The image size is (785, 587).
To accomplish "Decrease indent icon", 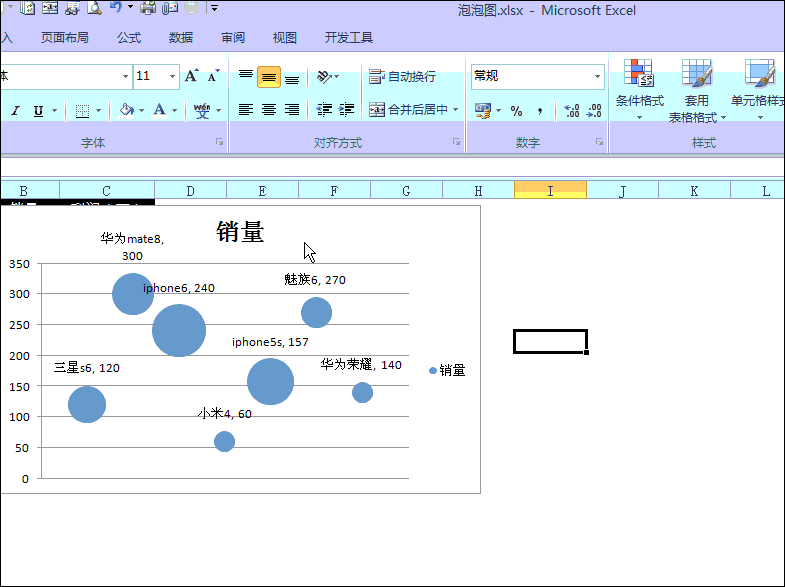I will [324, 110].
